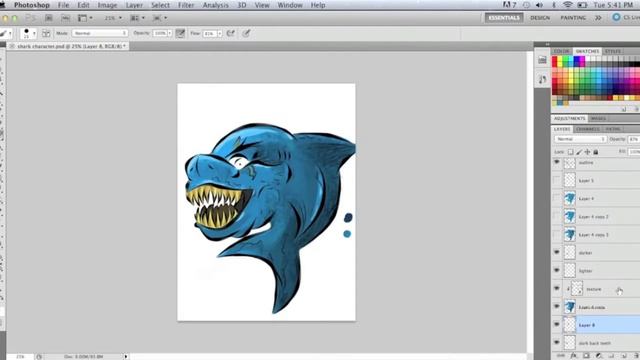
Task: Pick the yellow swatch in Swatches top row
Action: pyautogui.click(x=560, y=60)
